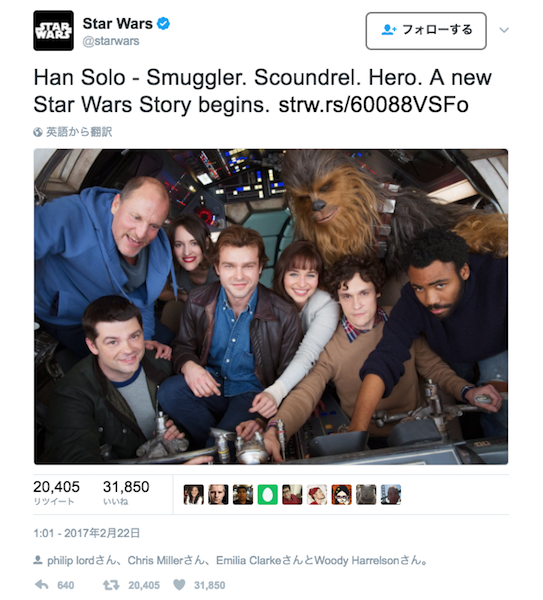Viewport: 543px width, 600px height.
Task: Follow Star Wars with the フォローする button
Action: click(426, 31)
